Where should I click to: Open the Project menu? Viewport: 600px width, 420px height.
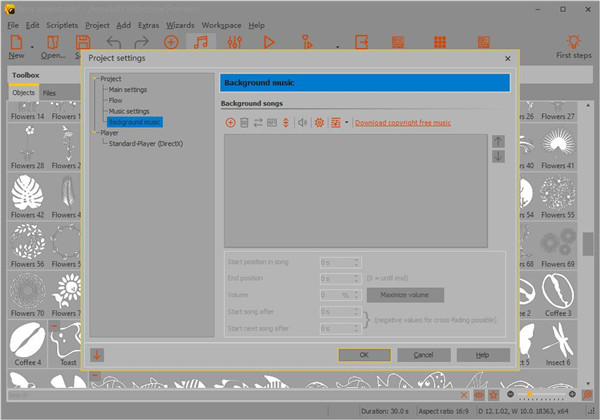point(97,25)
